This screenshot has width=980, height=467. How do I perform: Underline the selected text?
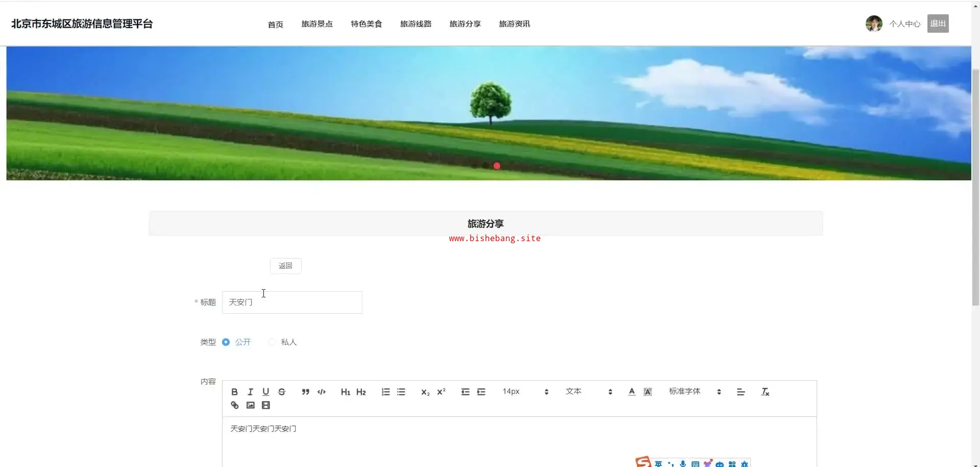point(266,392)
